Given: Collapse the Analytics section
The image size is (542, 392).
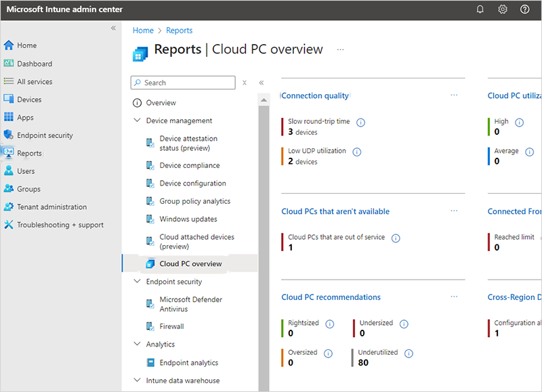Looking at the screenshot, I should [138, 344].
